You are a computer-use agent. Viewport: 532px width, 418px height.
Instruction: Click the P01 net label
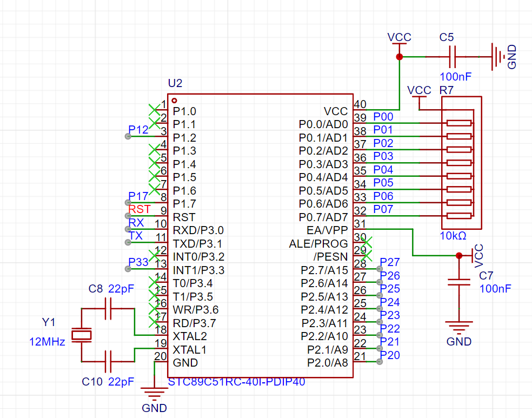pyautogui.click(x=383, y=130)
